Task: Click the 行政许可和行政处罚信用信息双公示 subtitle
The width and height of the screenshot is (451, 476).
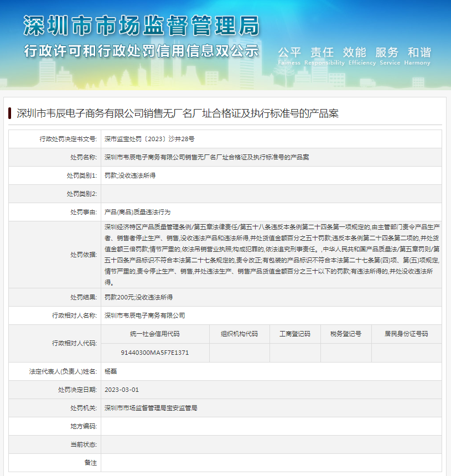Action: click(x=141, y=51)
